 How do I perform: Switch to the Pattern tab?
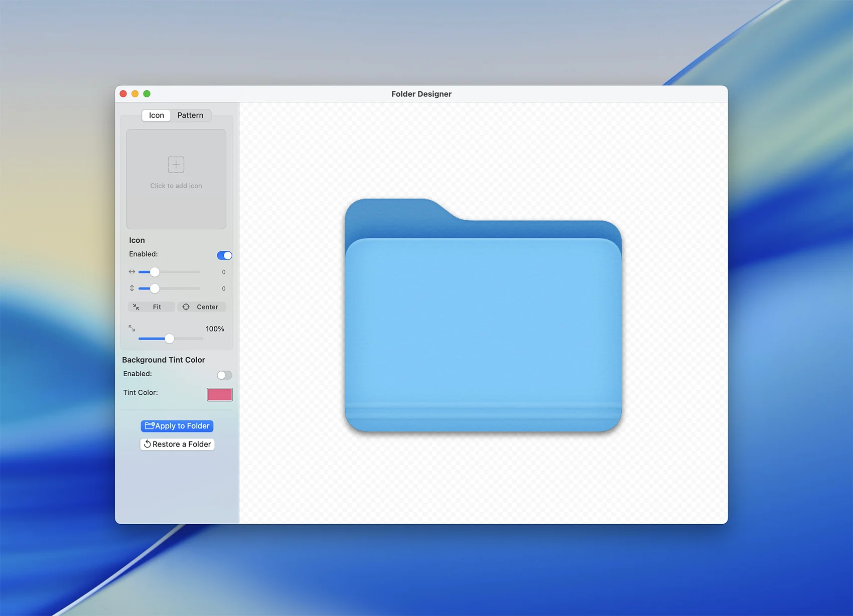pyautogui.click(x=190, y=115)
